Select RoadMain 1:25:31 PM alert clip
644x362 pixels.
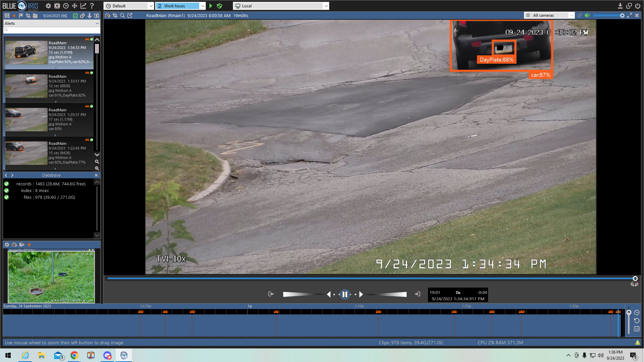(x=49, y=120)
